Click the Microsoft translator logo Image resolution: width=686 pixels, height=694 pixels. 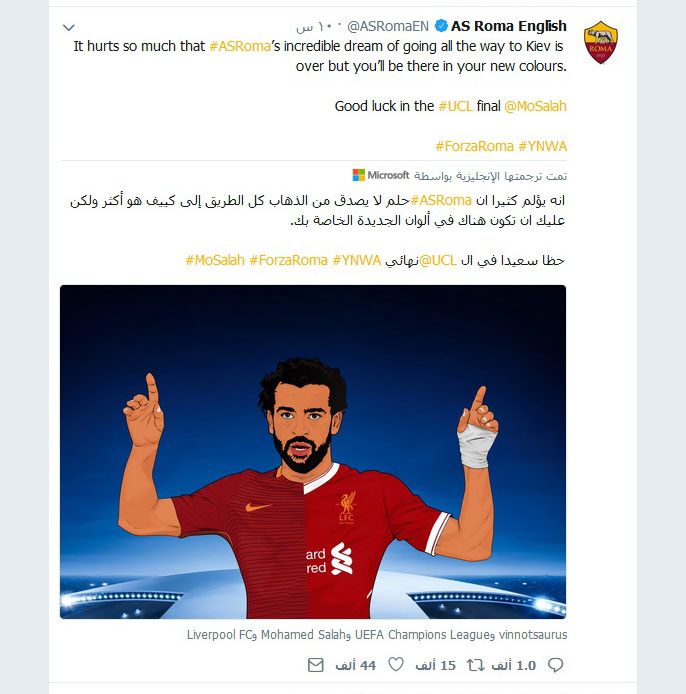pyautogui.click(x=381, y=175)
